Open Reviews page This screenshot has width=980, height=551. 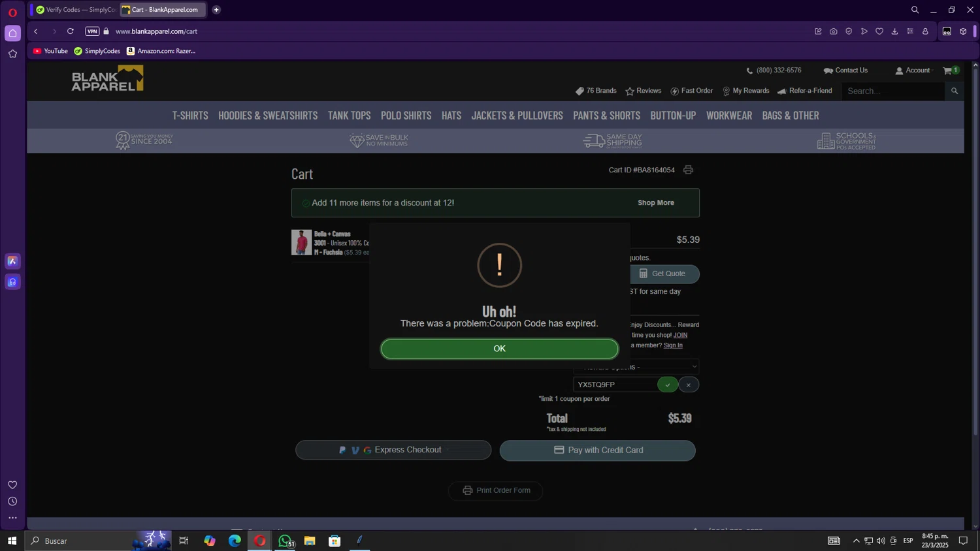(x=644, y=91)
